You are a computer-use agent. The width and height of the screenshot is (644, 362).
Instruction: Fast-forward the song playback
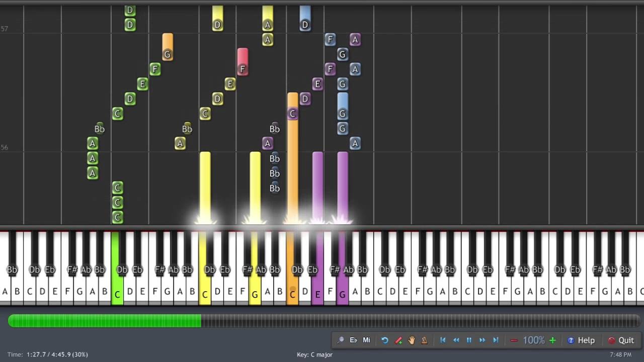coord(482,340)
